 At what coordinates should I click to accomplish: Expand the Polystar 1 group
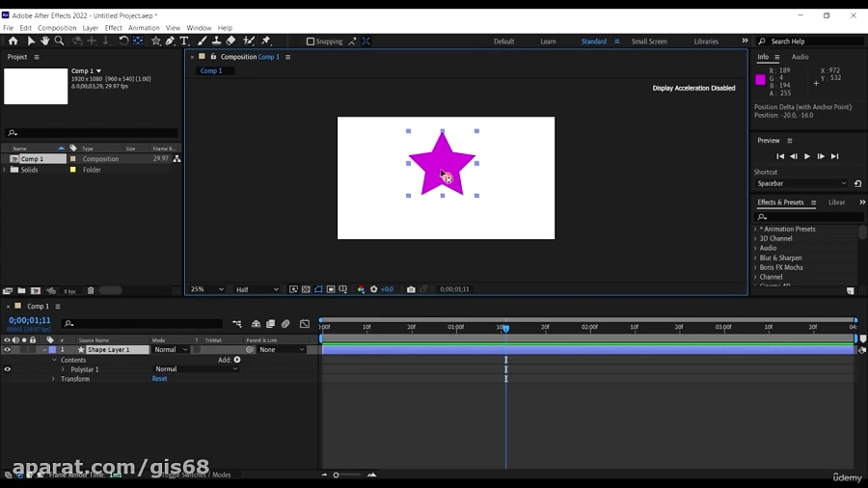tap(63, 369)
